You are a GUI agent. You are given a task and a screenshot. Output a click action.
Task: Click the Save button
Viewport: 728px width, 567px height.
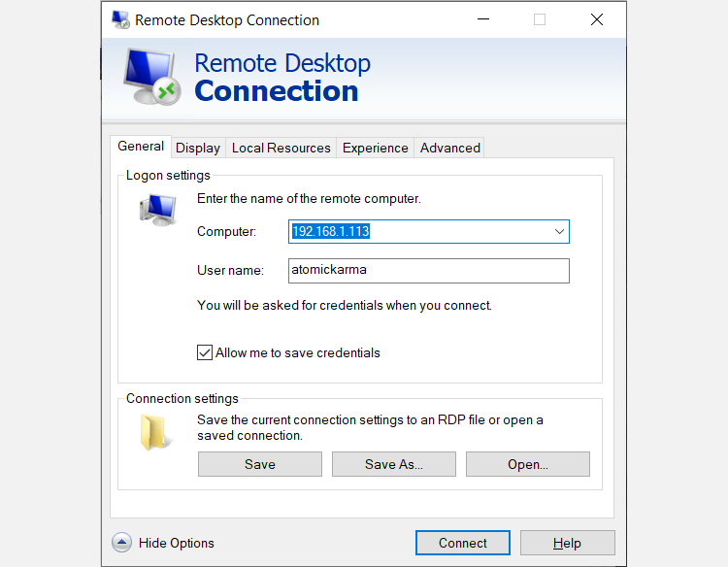[x=260, y=464]
